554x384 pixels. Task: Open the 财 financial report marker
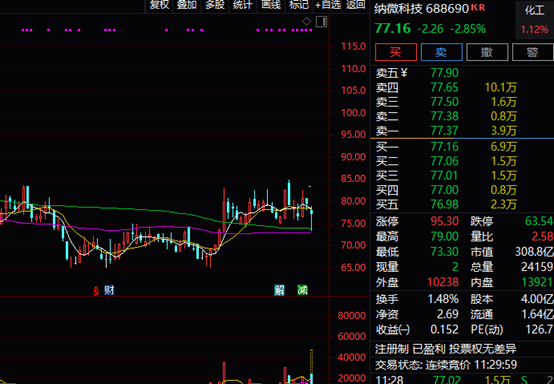[x=109, y=290]
